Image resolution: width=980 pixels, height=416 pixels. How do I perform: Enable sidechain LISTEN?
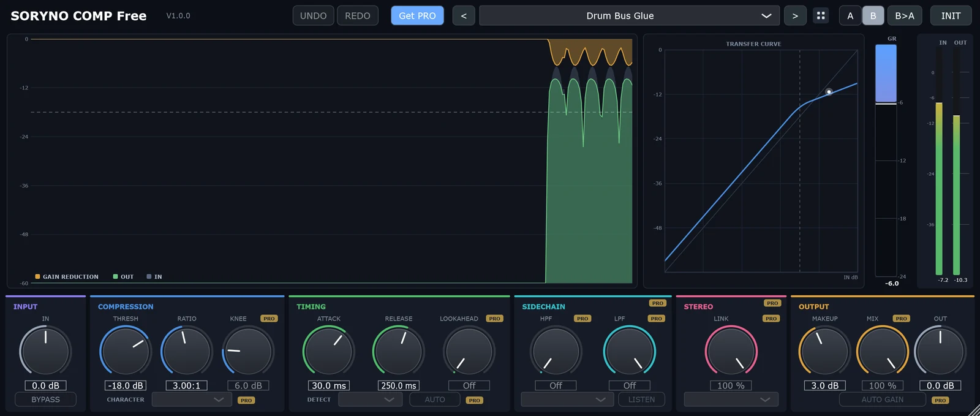point(641,399)
